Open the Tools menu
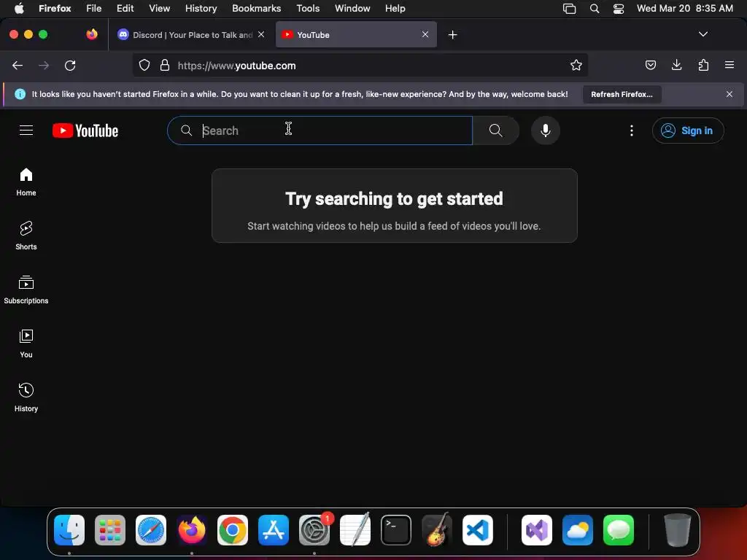This screenshot has width=747, height=560. [x=308, y=8]
